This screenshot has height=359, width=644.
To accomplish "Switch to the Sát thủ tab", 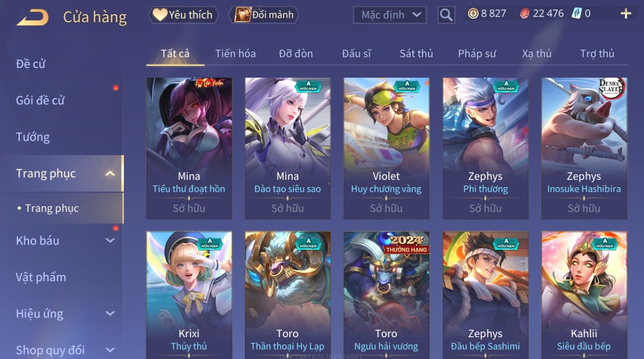I will click(x=416, y=53).
